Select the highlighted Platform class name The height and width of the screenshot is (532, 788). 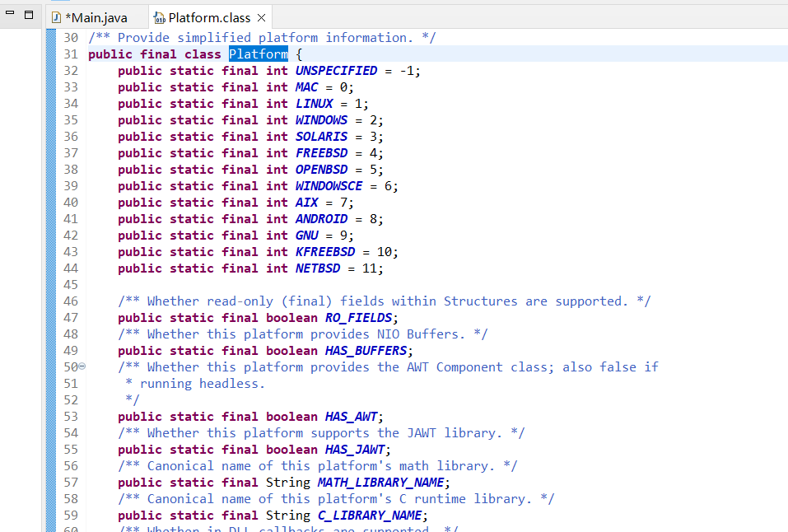tap(258, 54)
